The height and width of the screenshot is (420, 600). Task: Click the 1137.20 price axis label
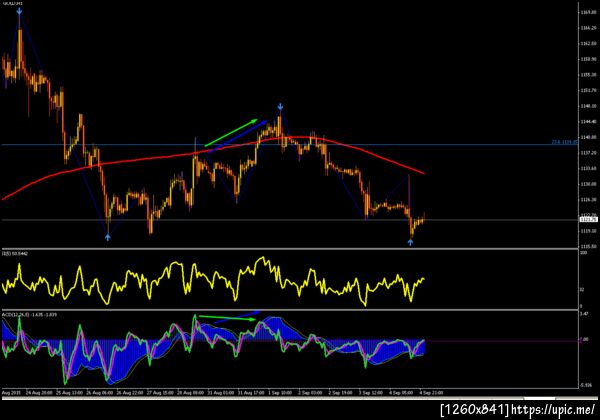(588, 153)
